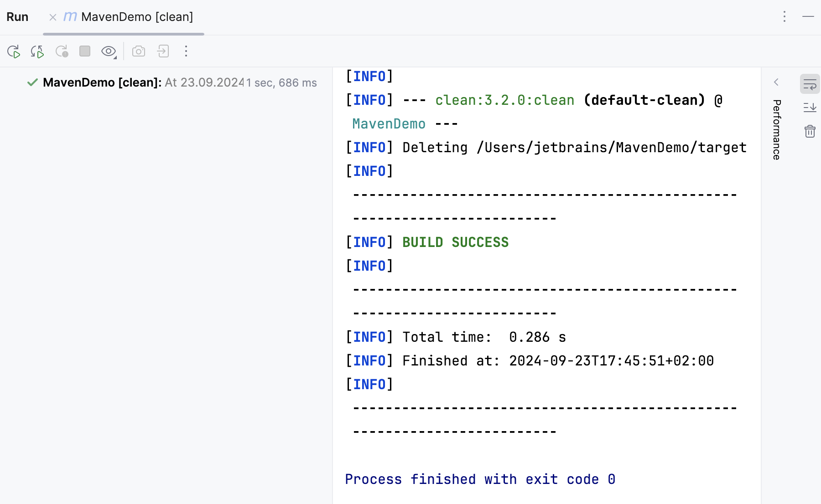
Task: Open the Run window options menu
Action: coord(785,17)
